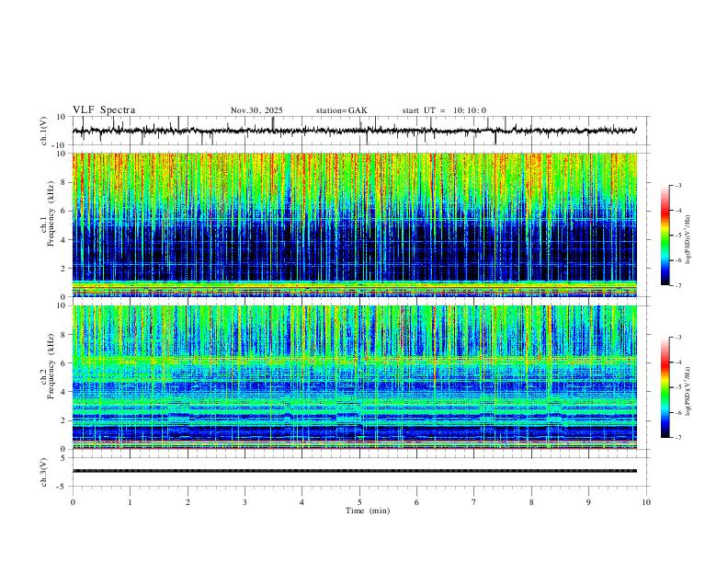Viewport: 728px width, 563px height.
Task: Click time axis tick label "3"
Action: 245,502
